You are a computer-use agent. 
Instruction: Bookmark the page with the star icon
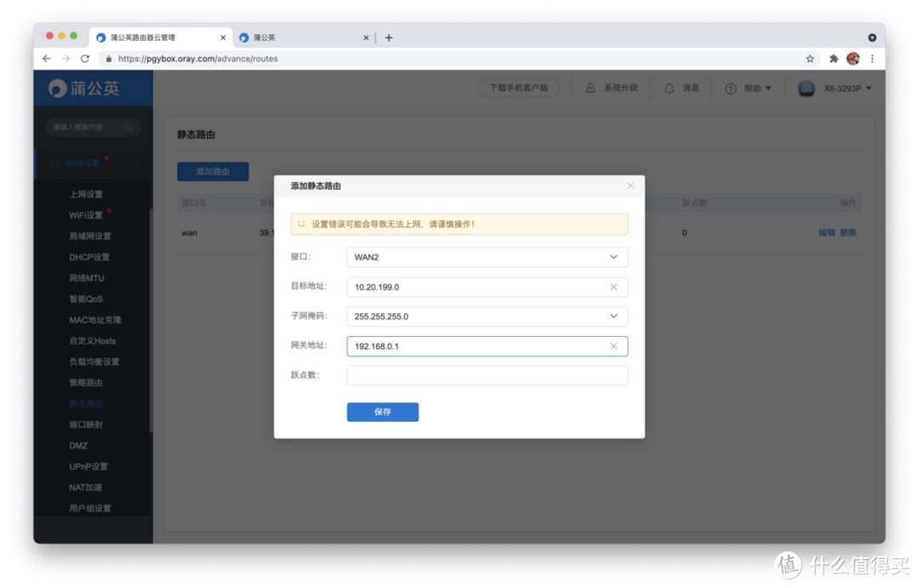(810, 60)
